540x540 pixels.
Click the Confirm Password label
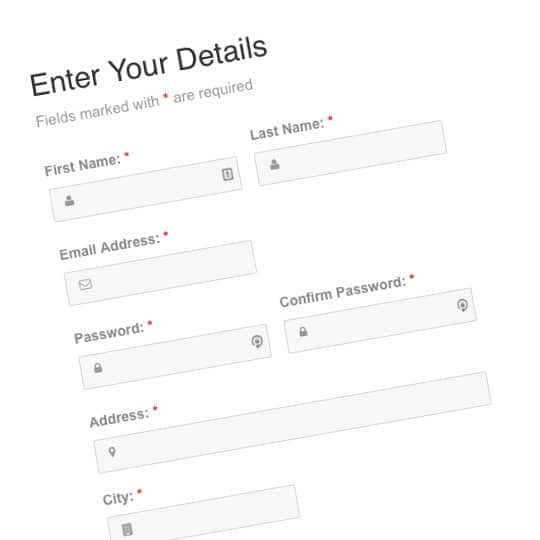tap(343, 292)
